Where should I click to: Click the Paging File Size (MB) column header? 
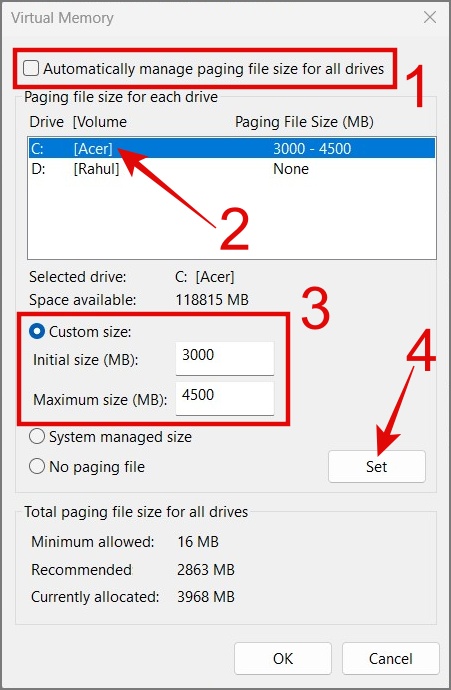tap(304, 122)
